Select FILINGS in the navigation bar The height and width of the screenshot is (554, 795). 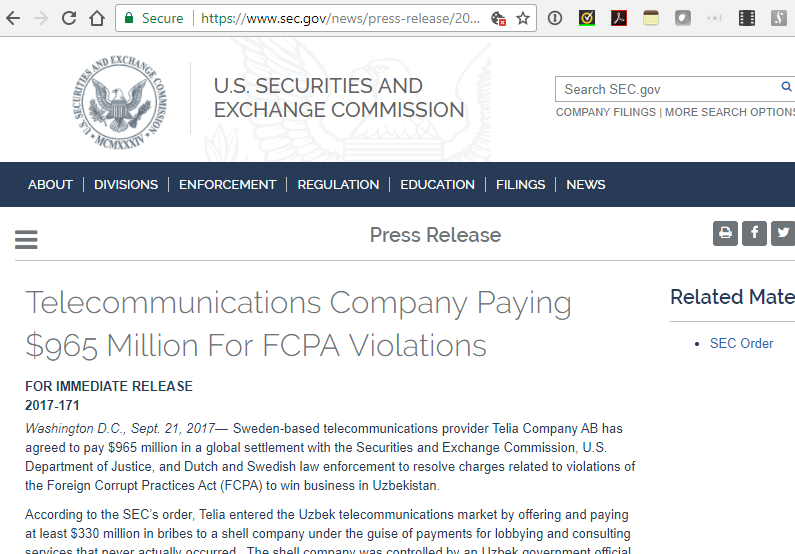(x=520, y=184)
